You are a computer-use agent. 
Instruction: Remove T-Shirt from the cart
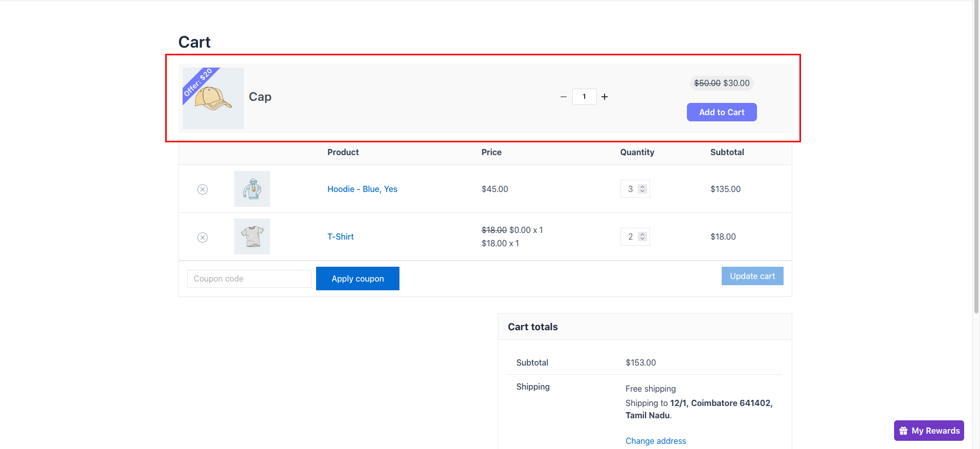point(203,238)
